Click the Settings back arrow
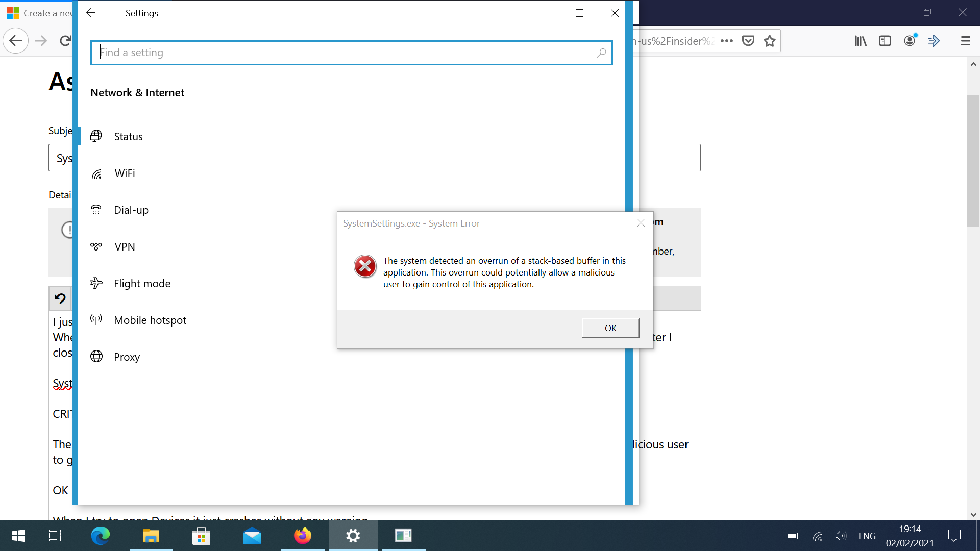Viewport: 980px width, 551px height. pyautogui.click(x=91, y=13)
